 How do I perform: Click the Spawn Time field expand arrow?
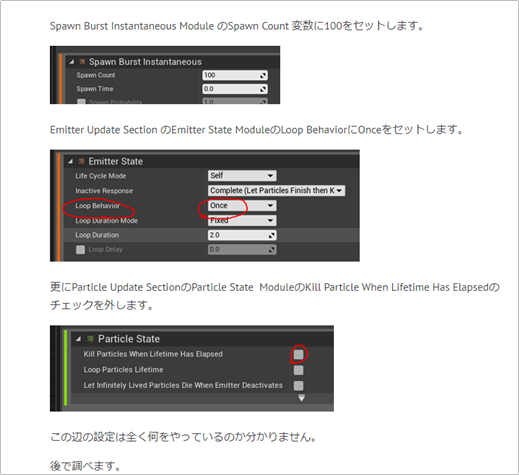click(263, 89)
